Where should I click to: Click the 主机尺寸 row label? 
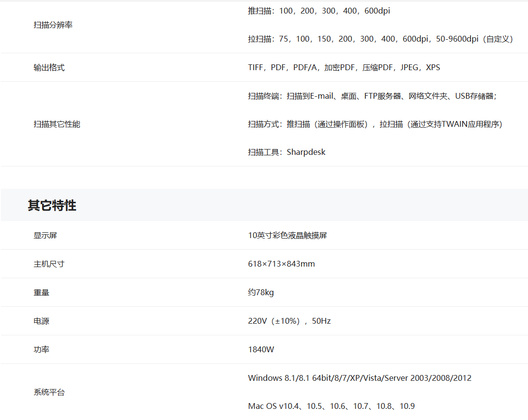49,264
